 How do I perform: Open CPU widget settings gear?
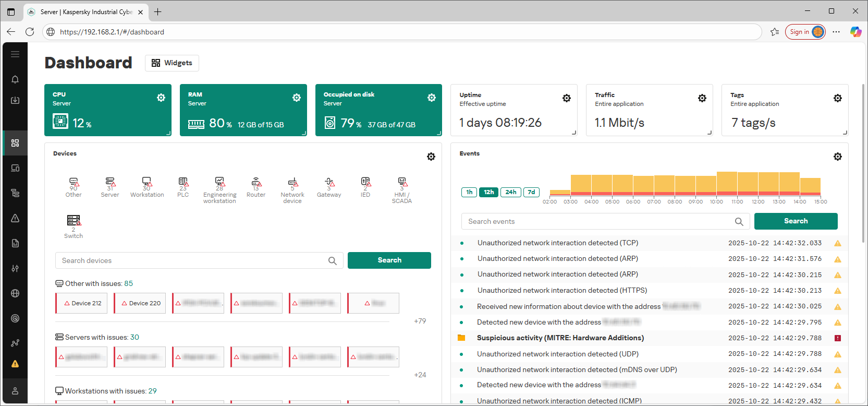pos(161,98)
